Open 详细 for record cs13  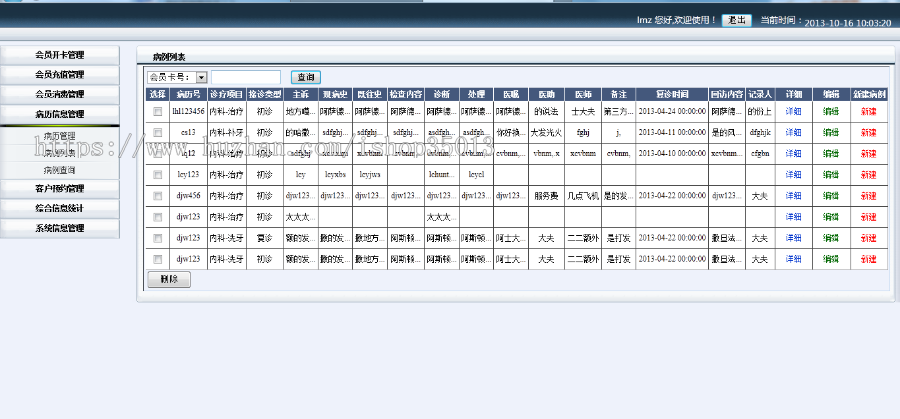tap(793, 133)
